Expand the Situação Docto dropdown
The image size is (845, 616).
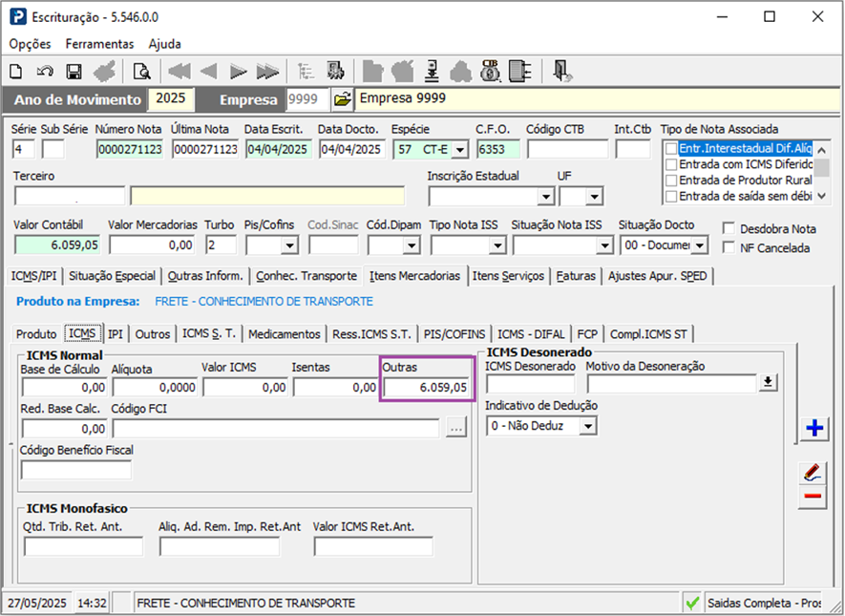700,245
